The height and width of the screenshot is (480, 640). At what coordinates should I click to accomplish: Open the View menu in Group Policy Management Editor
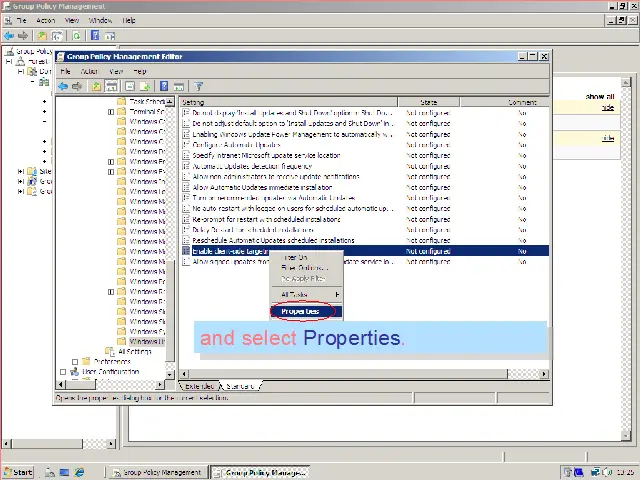[116, 71]
